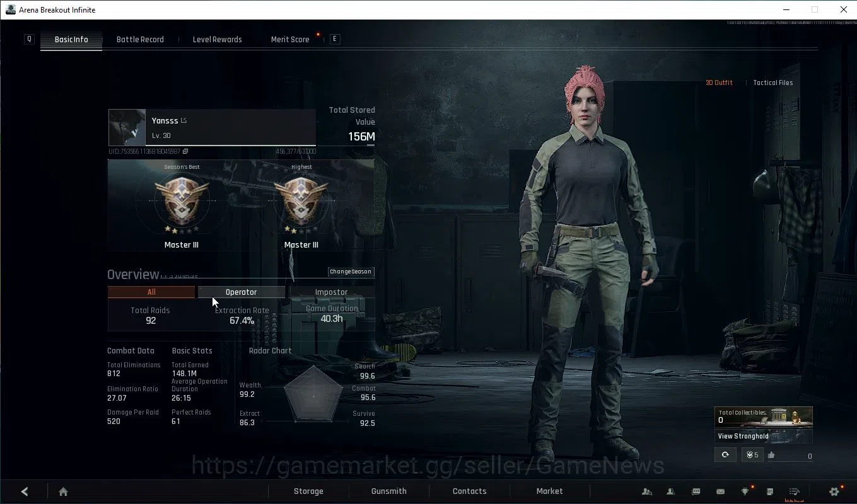Click the player avatar thumbnail
Screen dimensions: 857x504
coord(127,128)
